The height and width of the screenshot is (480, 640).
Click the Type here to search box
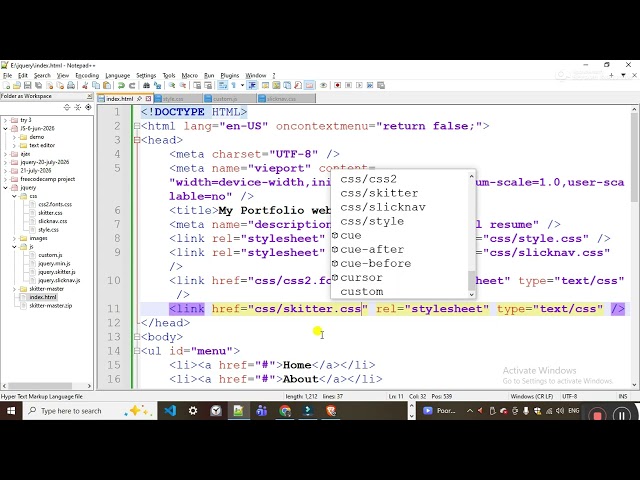pyautogui.click(x=90, y=411)
